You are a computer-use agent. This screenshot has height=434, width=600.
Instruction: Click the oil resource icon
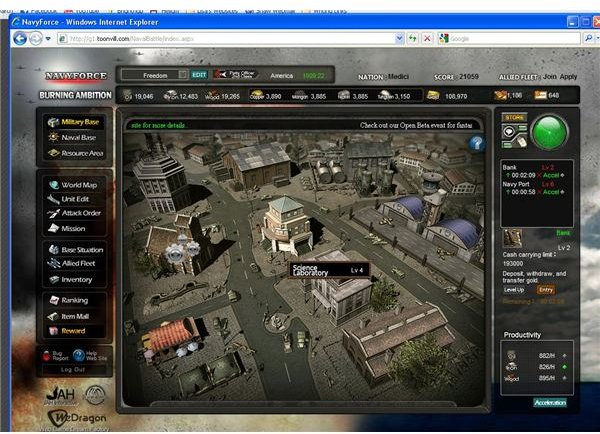pyautogui.click(x=128, y=96)
